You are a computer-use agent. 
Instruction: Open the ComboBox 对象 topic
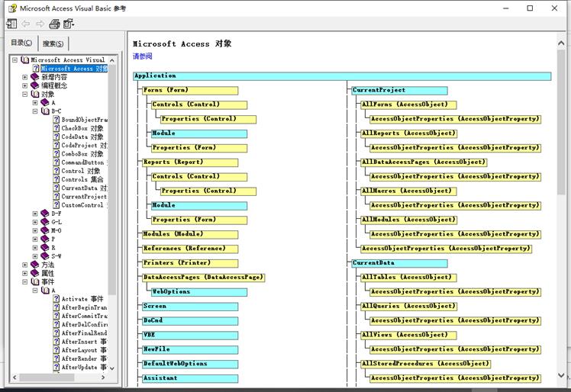click(x=82, y=154)
